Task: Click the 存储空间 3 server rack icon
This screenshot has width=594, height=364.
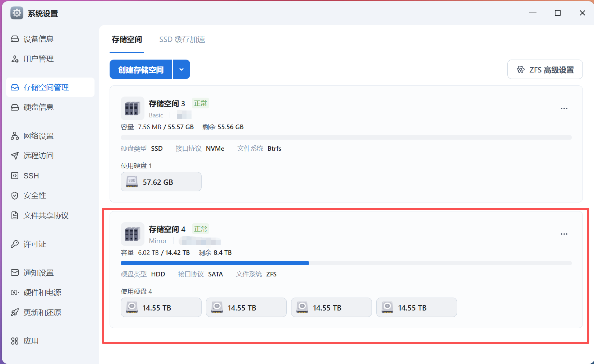Action: click(x=132, y=108)
